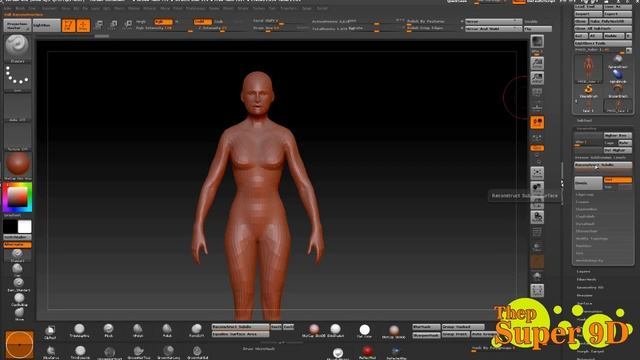Expand the Modify Topology subsection
The height and width of the screenshot is (360, 640).
pos(592,238)
